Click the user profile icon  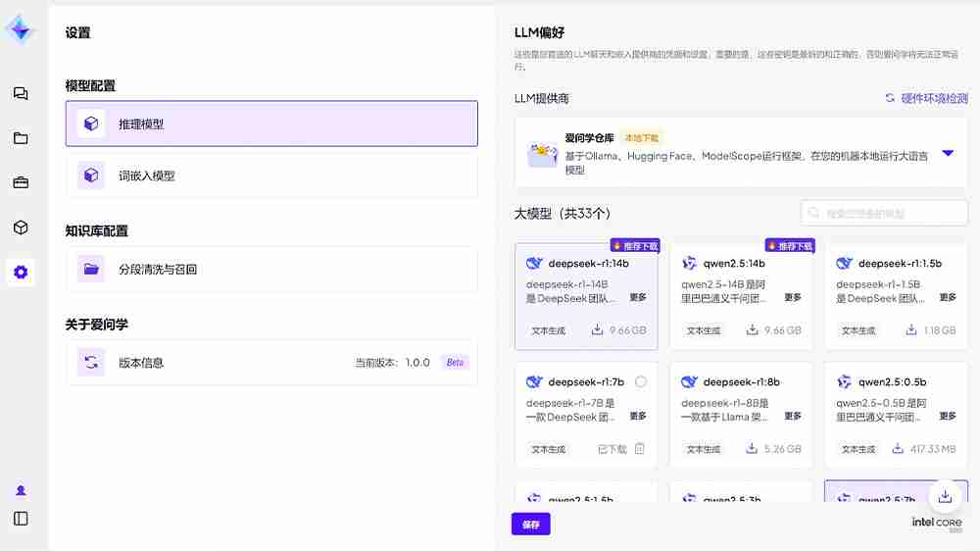[21, 490]
